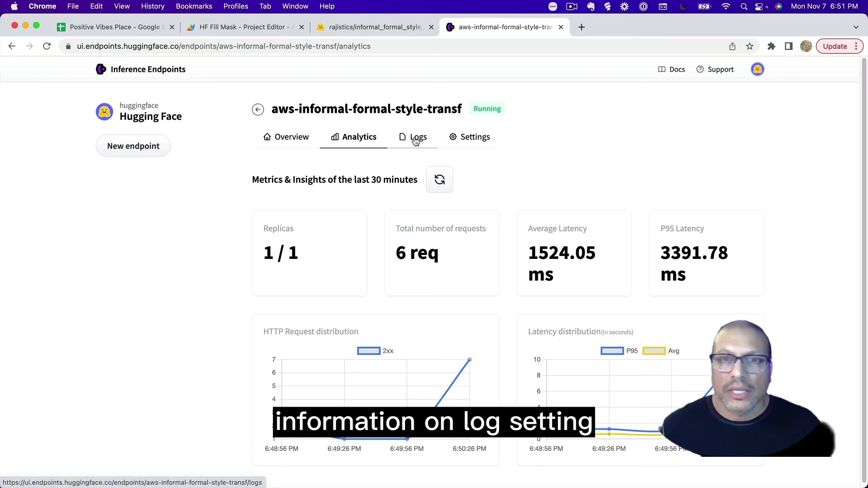Open the History menu
The image size is (868, 488).
click(x=152, y=6)
